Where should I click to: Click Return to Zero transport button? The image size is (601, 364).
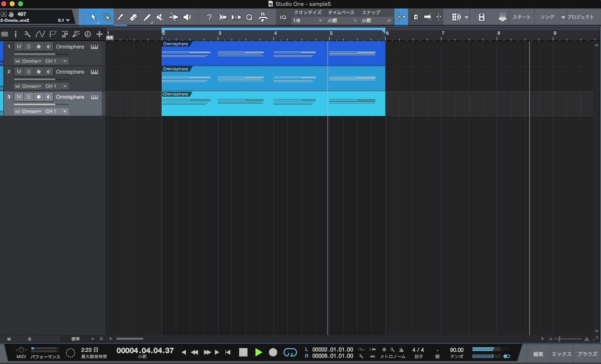click(228, 352)
